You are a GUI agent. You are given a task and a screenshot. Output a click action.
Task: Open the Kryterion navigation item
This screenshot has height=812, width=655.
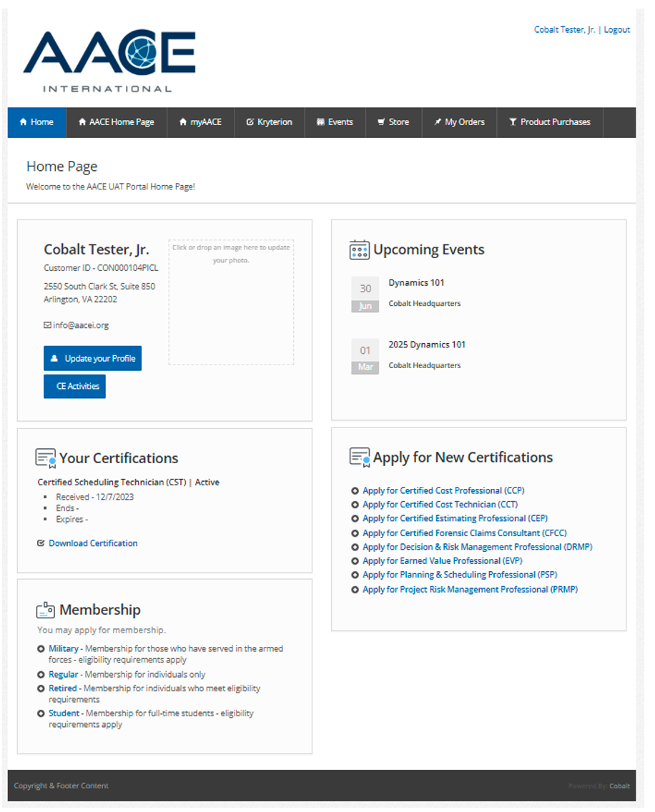tap(270, 122)
